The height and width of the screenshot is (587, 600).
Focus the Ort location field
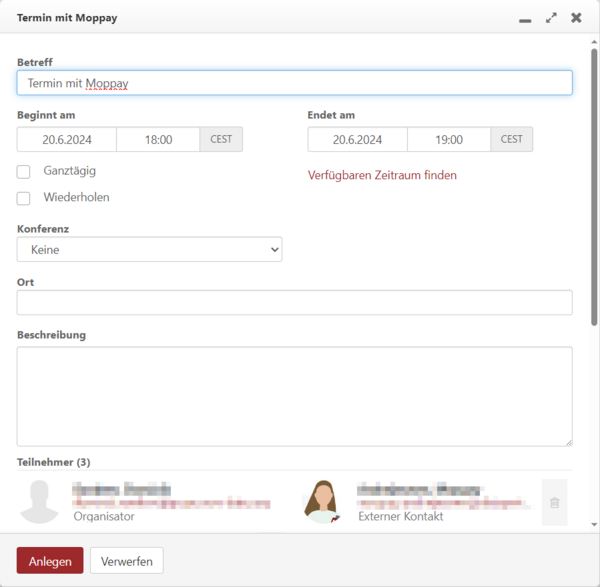point(295,303)
